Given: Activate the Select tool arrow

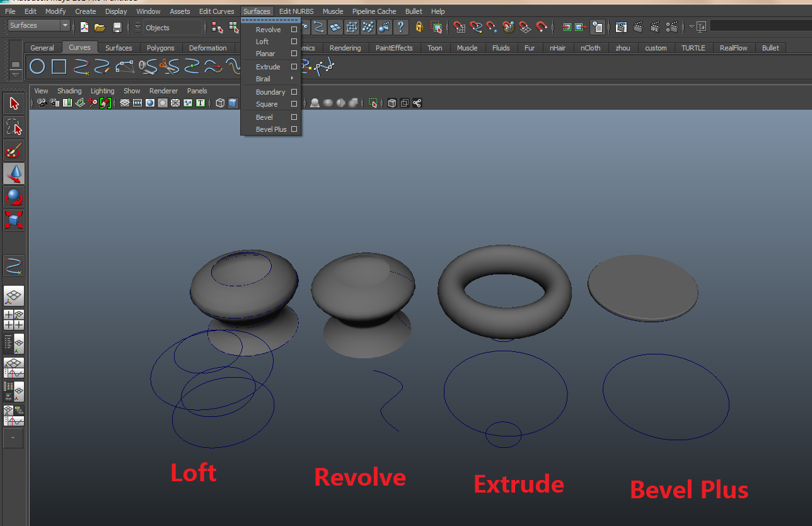Looking at the screenshot, I should click(x=14, y=103).
